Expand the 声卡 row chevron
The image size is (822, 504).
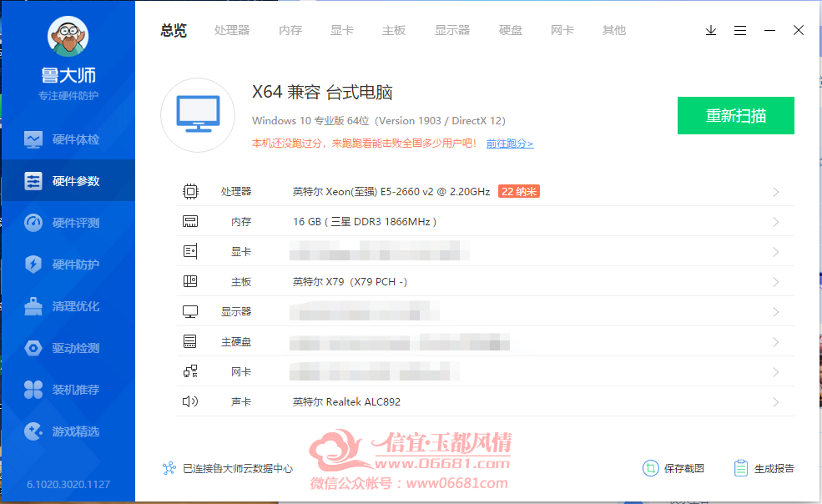tap(776, 402)
